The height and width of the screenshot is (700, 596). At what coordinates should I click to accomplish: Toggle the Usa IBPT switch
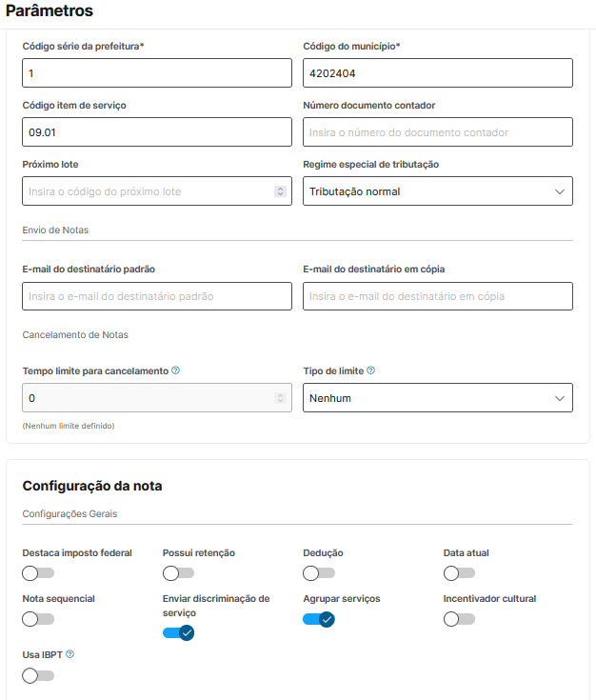(38, 675)
